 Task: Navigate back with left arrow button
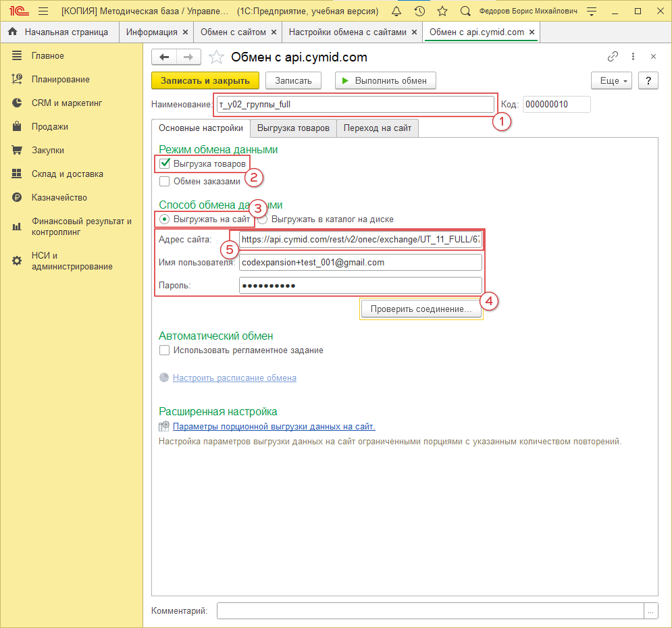[x=164, y=57]
